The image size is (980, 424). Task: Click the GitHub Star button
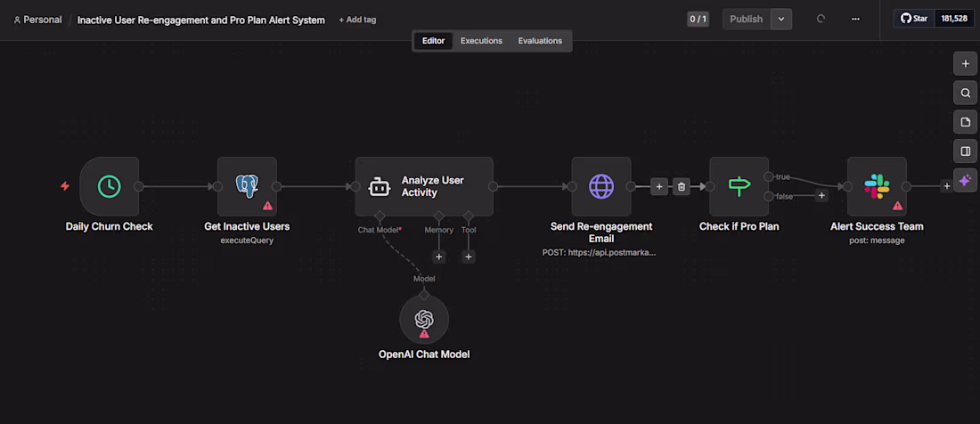[x=914, y=19]
